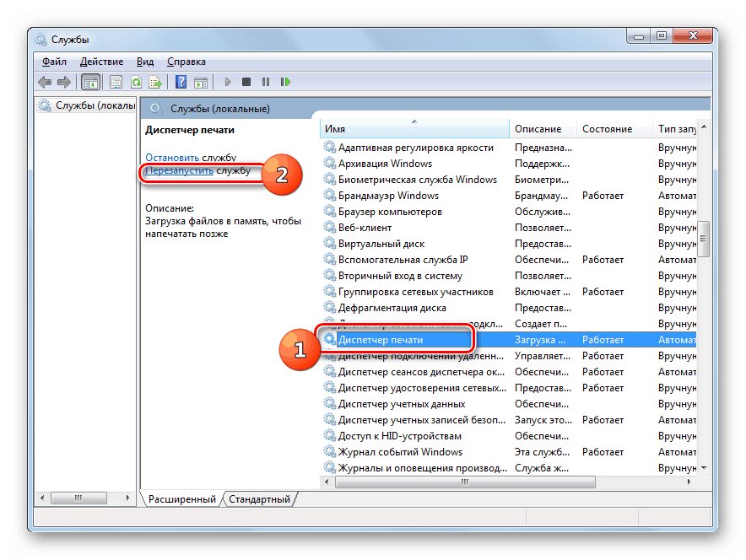This screenshot has width=746, height=560.
Task: Click the Перезапустить service link
Action: coord(179,170)
